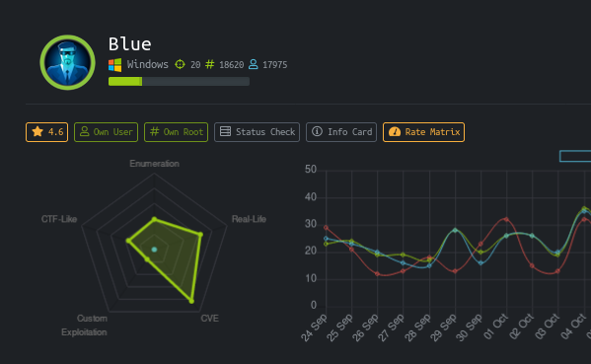Click the CVE vertex on radar chart
The width and height of the screenshot is (591, 364).
click(x=191, y=301)
